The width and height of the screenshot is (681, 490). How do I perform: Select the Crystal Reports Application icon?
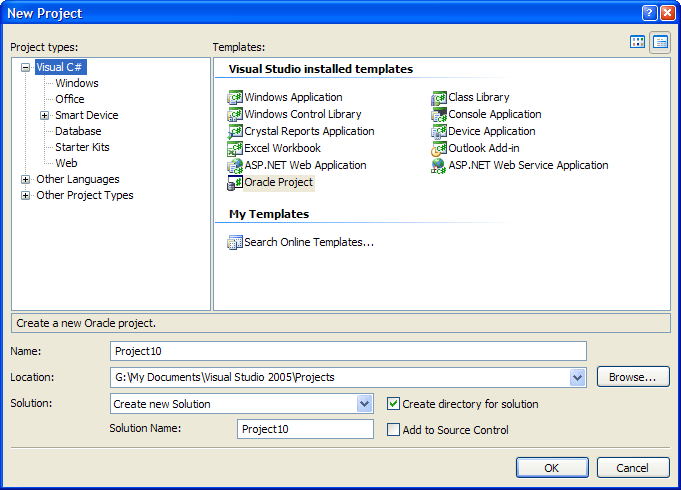235,132
